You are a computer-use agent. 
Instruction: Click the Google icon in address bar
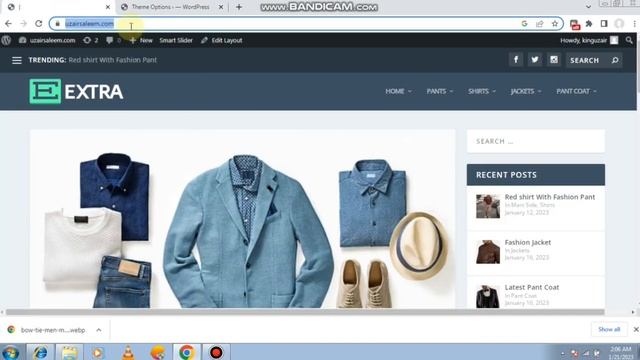pos(524,24)
